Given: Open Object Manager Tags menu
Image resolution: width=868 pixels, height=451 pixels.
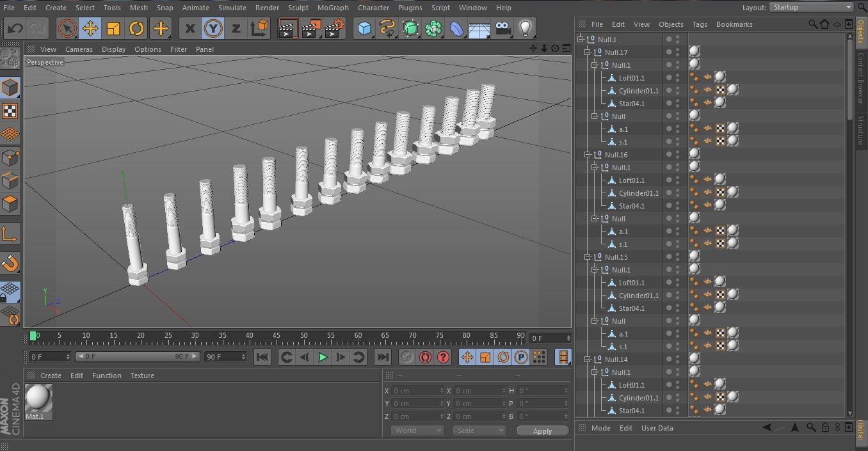Looking at the screenshot, I should (700, 24).
